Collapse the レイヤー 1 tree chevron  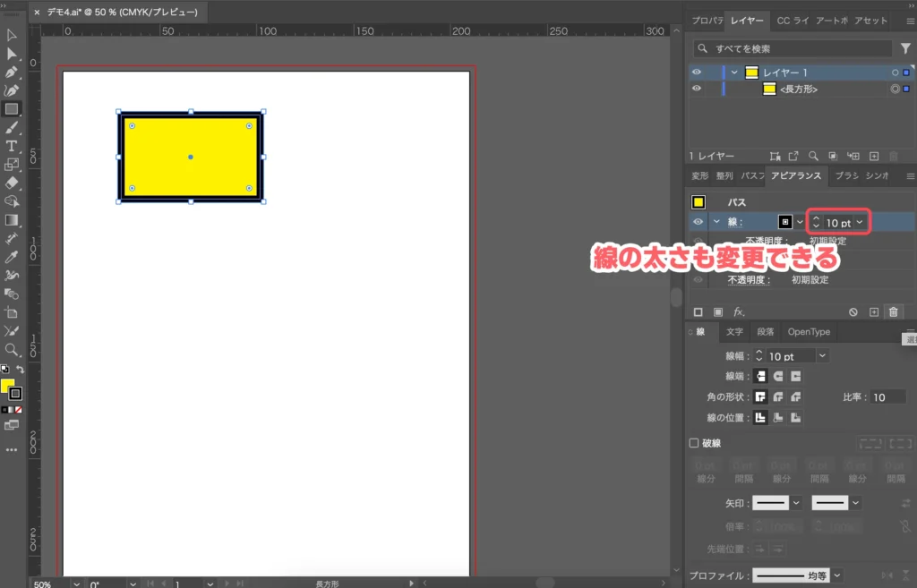[x=734, y=72]
